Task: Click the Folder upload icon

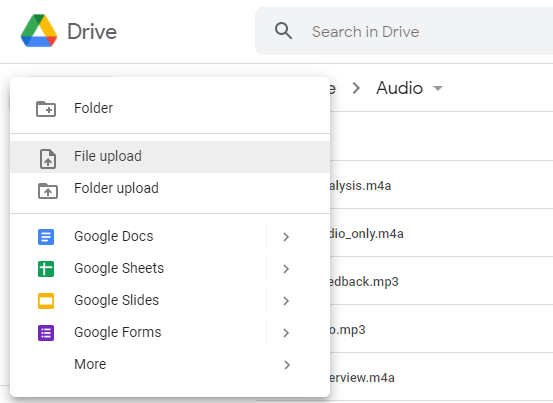Action: (x=48, y=191)
